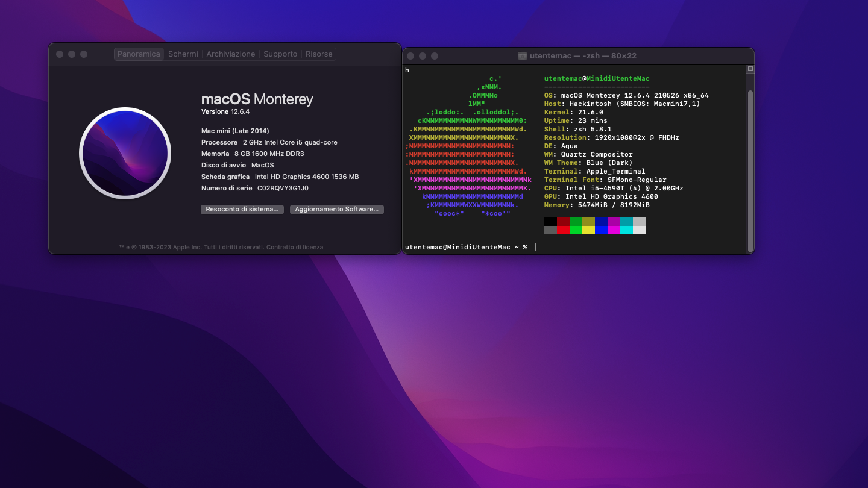The width and height of the screenshot is (868, 488).
Task: Click the folder icon in Terminal's title bar
Action: coord(522,55)
